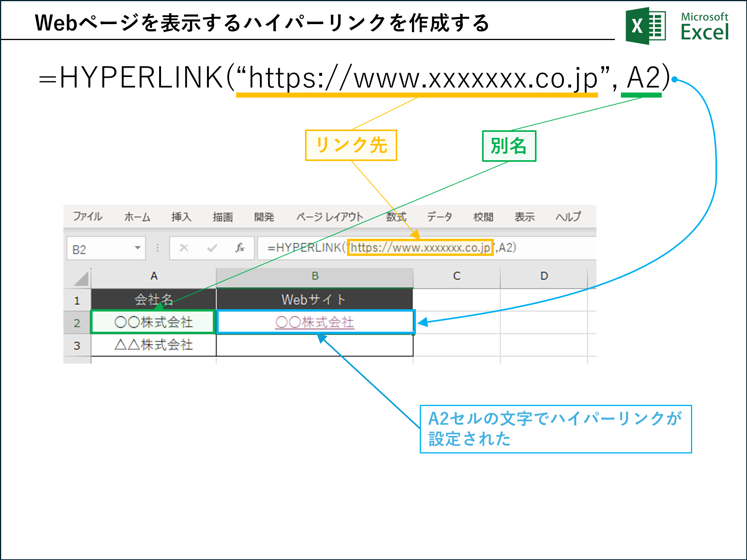
Task: Switch to the 表示 tab
Action: coord(524,217)
